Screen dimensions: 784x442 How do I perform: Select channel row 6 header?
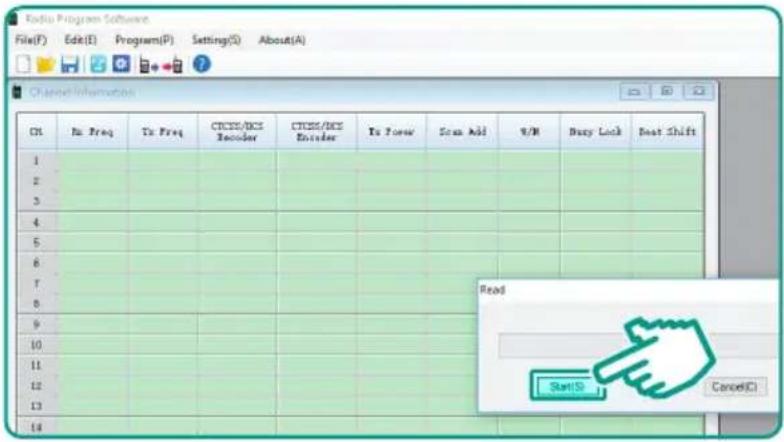click(x=36, y=263)
